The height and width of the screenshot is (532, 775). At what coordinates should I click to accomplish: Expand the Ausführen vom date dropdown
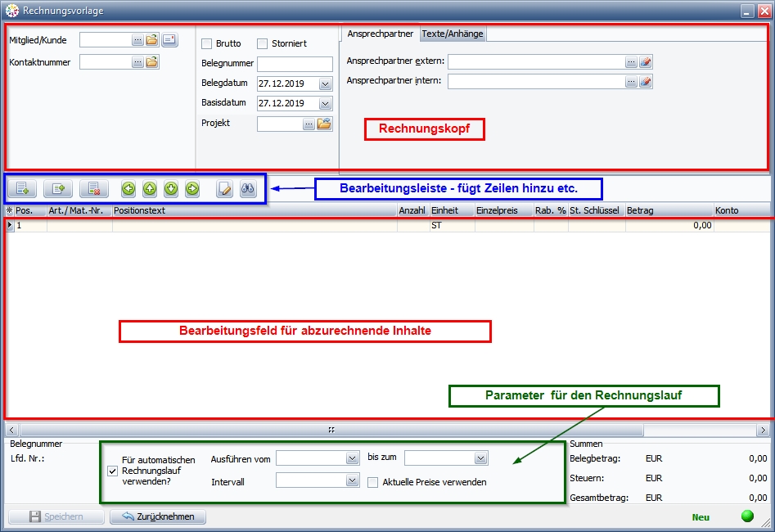tap(353, 459)
